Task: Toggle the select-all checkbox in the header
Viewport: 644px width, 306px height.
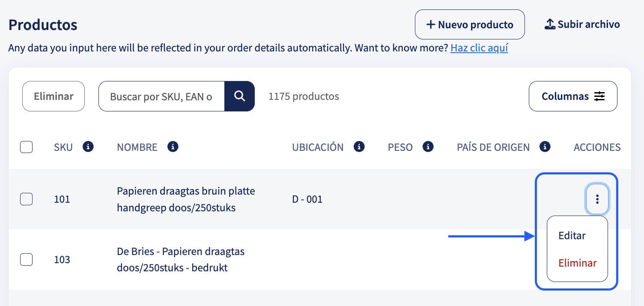Action: coord(27,147)
